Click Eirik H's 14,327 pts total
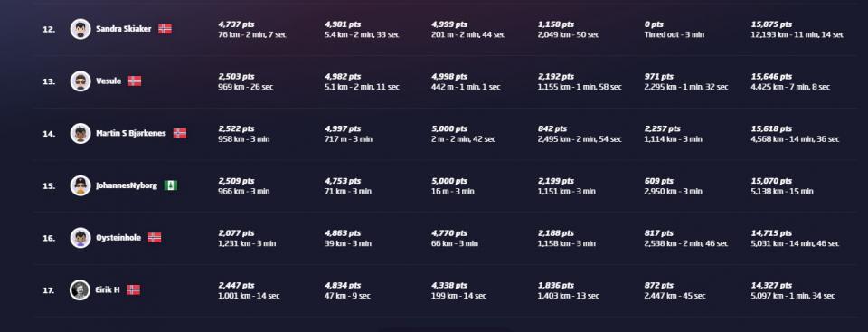Viewport: 868px width, 332px height. (771, 286)
